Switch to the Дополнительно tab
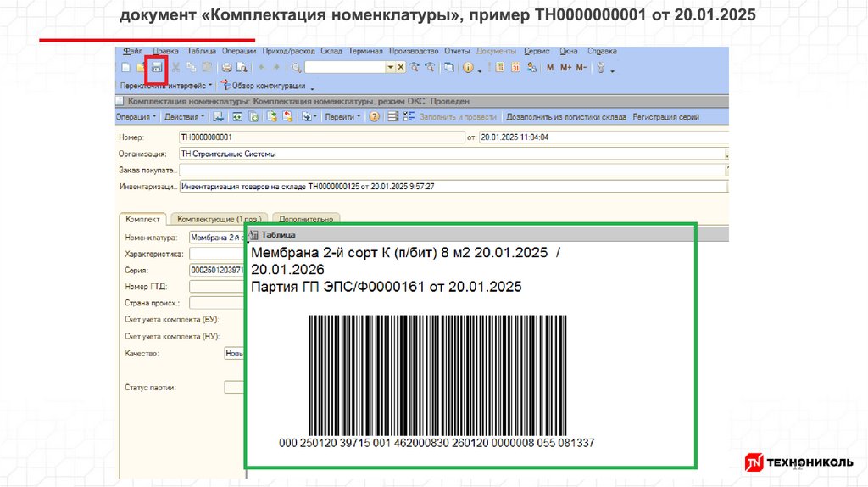This screenshot has height=487, width=868. point(305,220)
